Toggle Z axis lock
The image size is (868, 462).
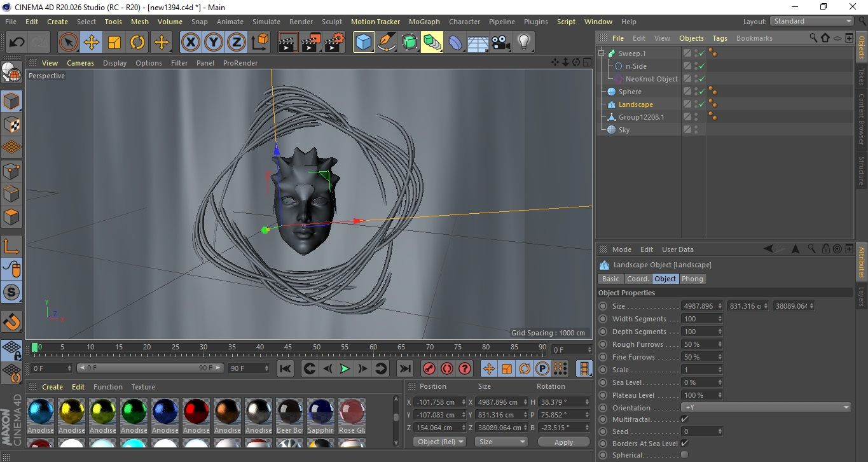point(237,43)
